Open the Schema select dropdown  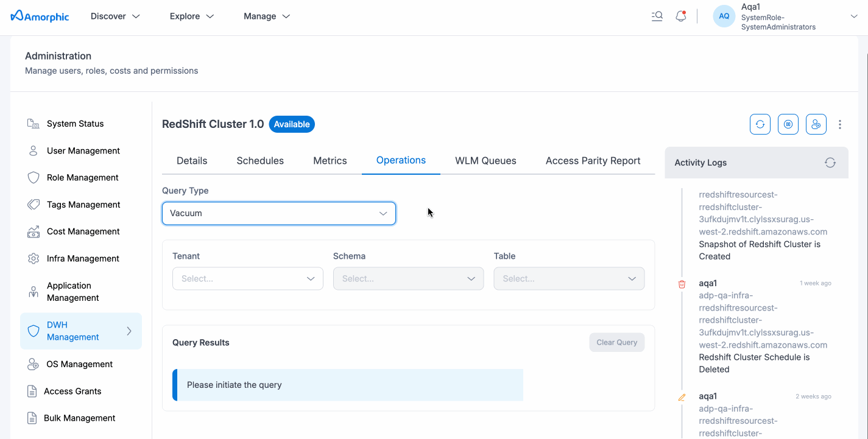pos(408,278)
